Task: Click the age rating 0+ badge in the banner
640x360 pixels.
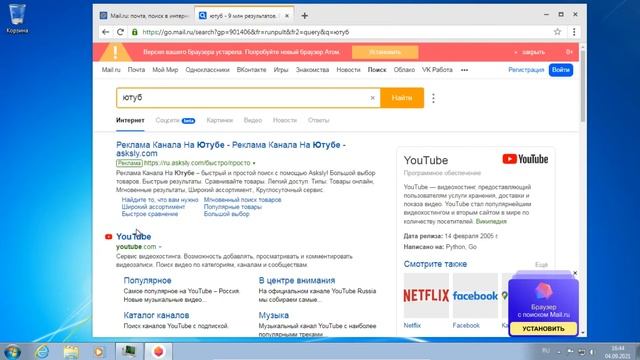Action: (569, 52)
